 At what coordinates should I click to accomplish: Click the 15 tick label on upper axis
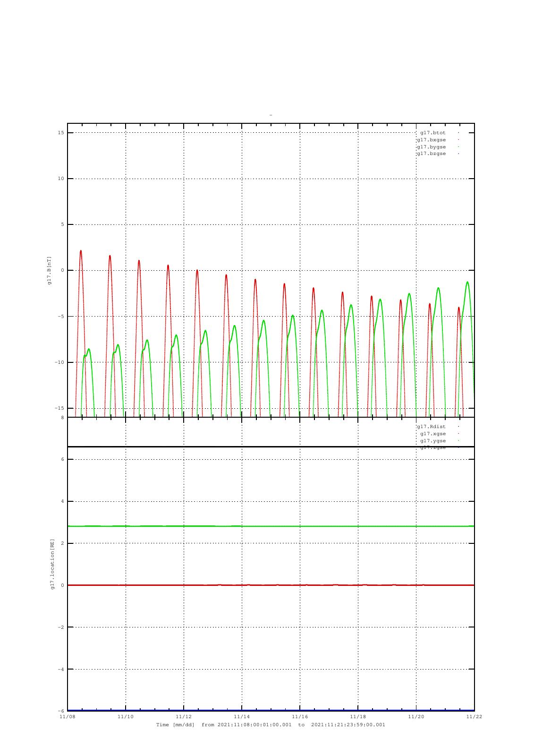(61, 133)
